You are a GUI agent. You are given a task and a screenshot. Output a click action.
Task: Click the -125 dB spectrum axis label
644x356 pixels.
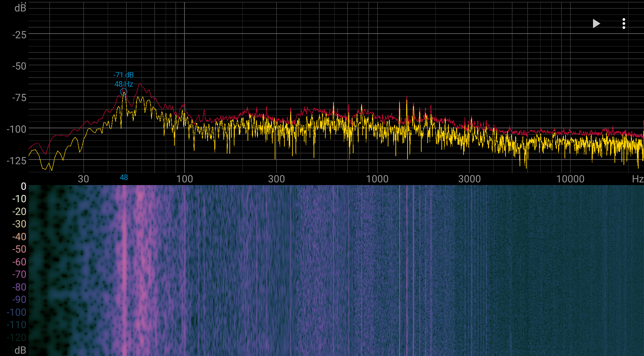(x=16, y=161)
